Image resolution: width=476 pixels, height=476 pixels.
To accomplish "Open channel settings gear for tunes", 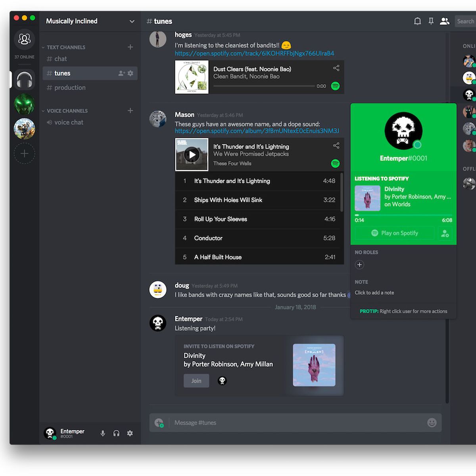I will coord(131,73).
